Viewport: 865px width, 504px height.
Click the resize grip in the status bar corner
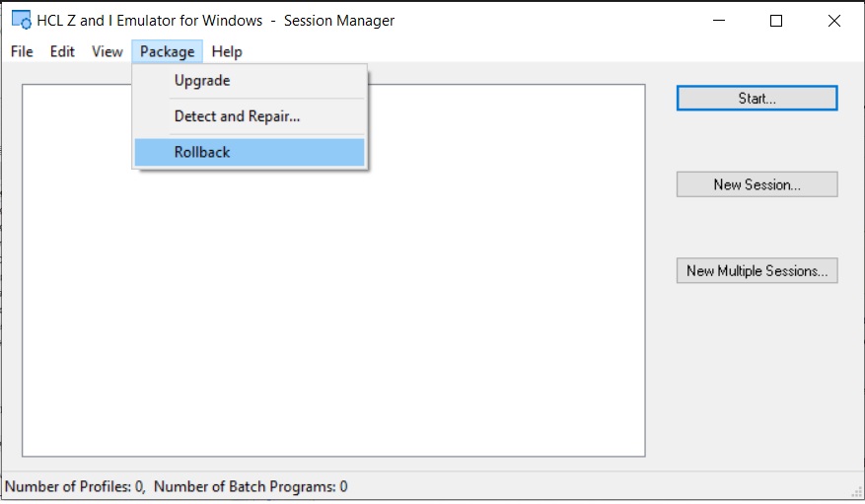[856, 495]
